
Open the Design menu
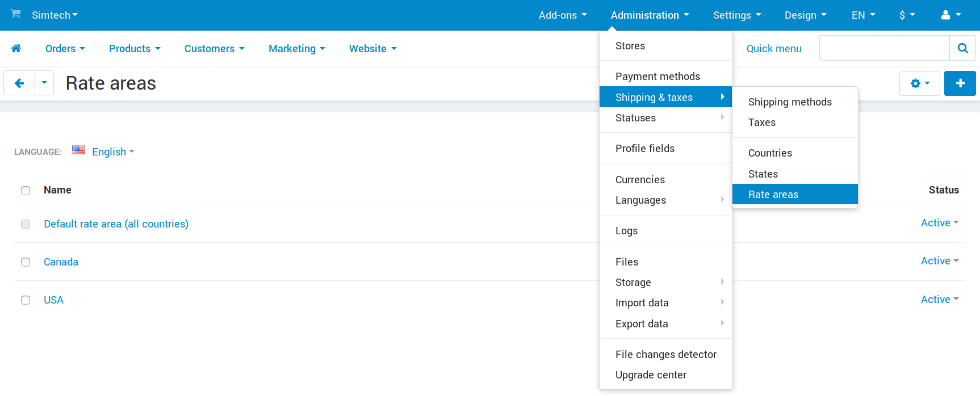point(806,15)
